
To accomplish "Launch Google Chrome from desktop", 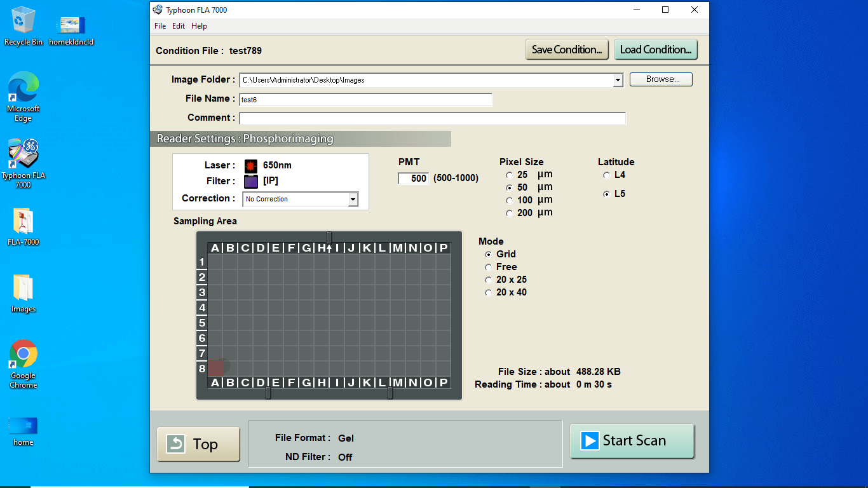I will pos(24,355).
